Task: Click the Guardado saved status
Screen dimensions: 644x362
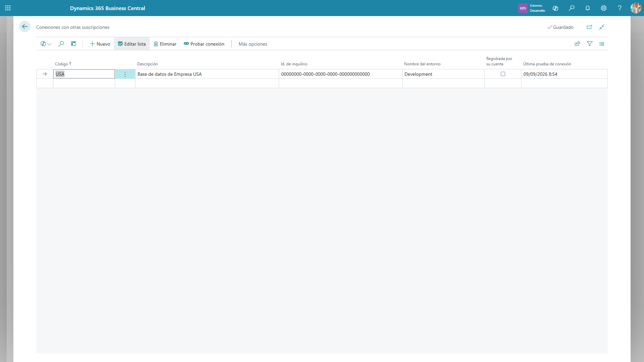Action: pyautogui.click(x=560, y=27)
